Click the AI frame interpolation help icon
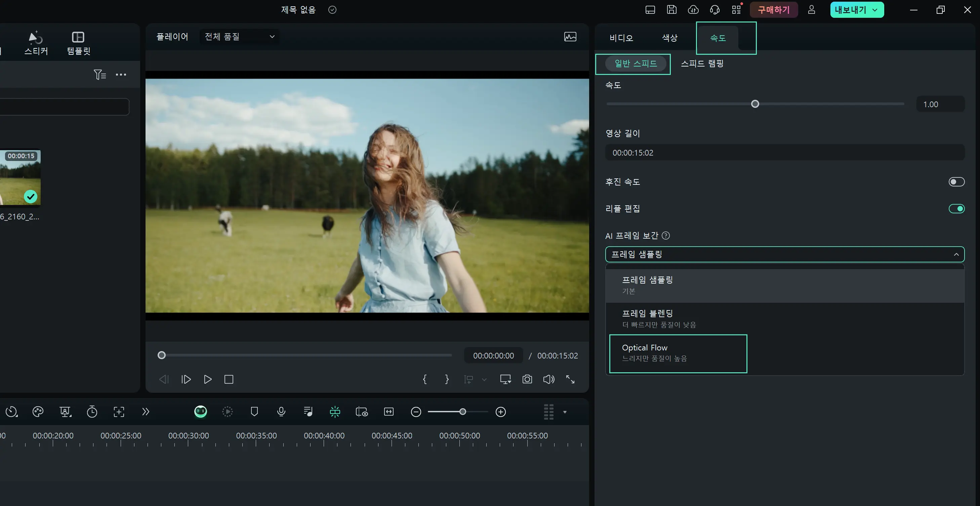 point(666,236)
